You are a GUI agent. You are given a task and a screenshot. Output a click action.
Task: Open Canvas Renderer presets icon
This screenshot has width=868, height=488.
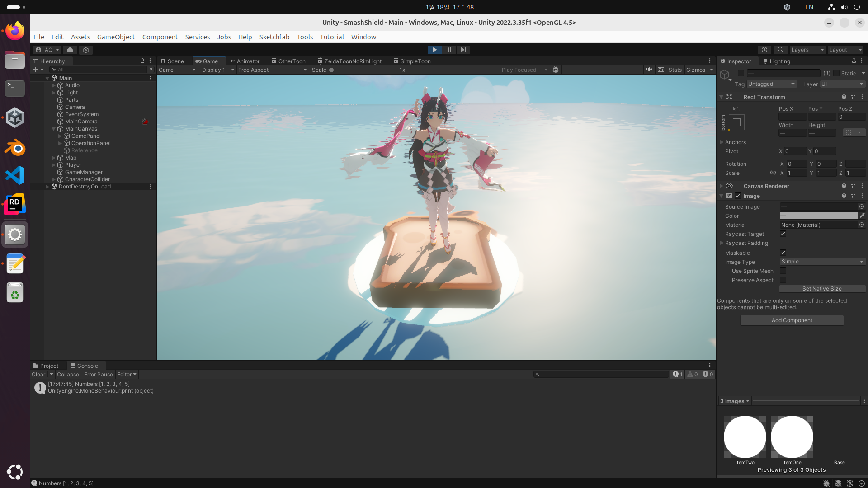tap(853, 186)
